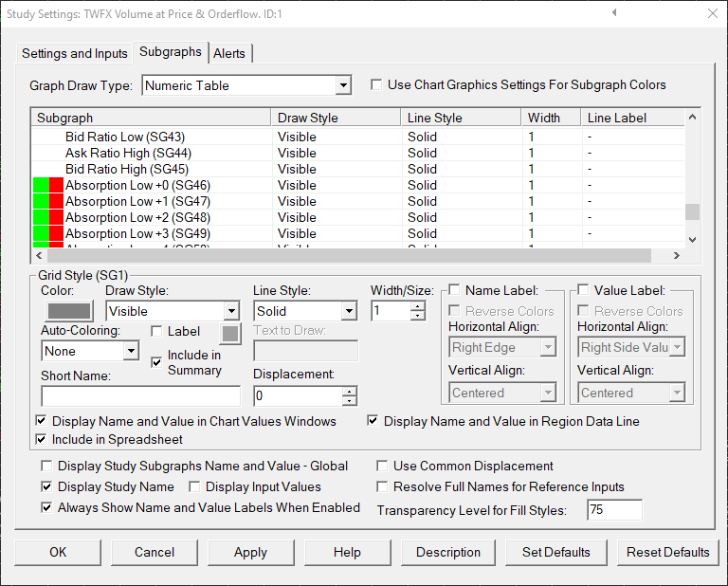Click the gray label color button

click(230, 333)
